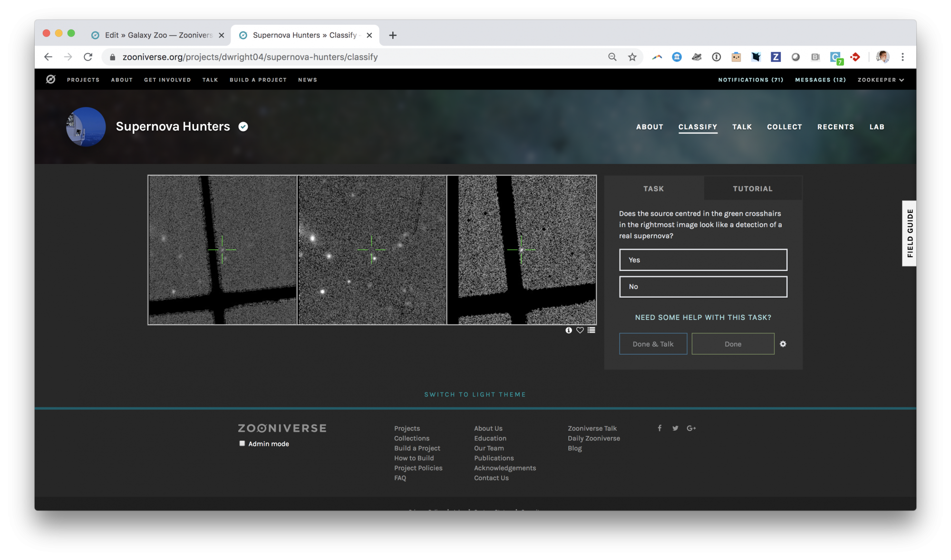The image size is (951, 560).
Task: Open the RECENTS page
Action: (x=835, y=127)
